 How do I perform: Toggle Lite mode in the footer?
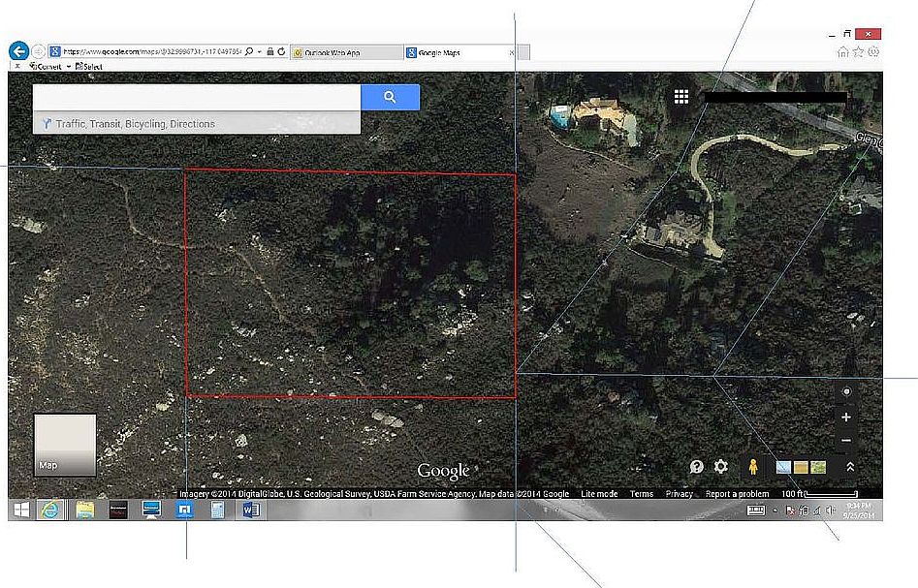[x=599, y=494]
